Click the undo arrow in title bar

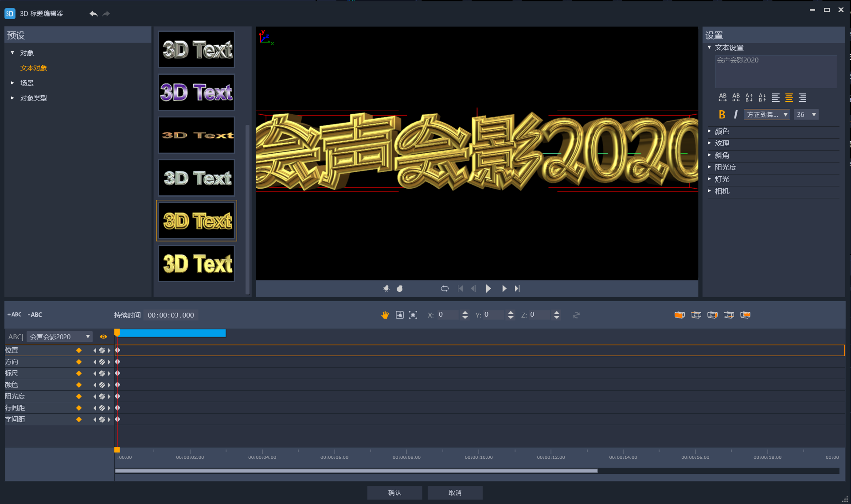93,14
